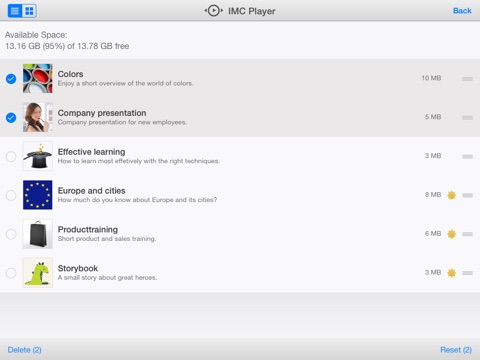Click the Company presentation title
The width and height of the screenshot is (480, 360).
tap(102, 113)
